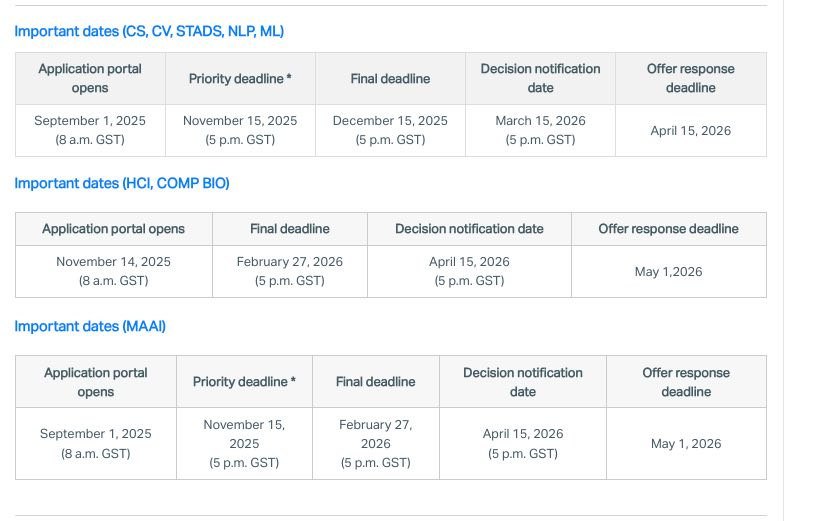
Task: Click the "Important dates (MAAI)" heading
Action: pyautogui.click(x=90, y=326)
